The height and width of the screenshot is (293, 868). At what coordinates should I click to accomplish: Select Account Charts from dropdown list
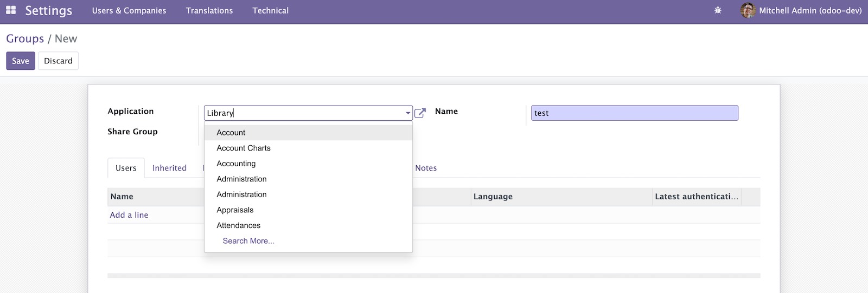click(308, 148)
